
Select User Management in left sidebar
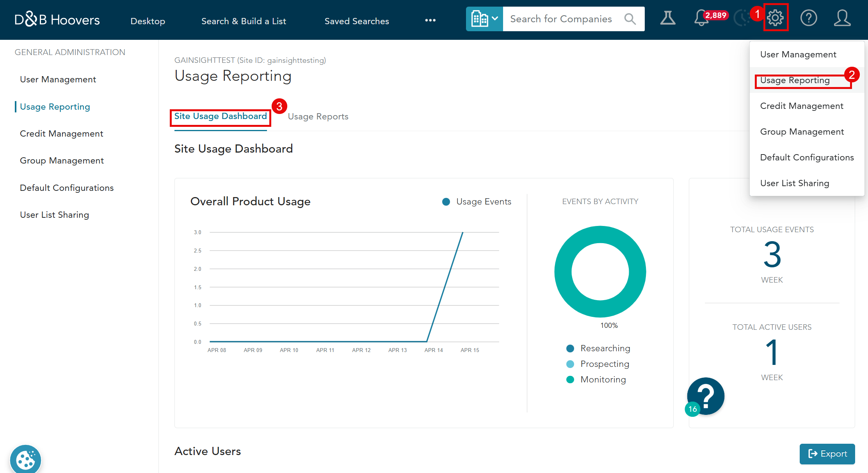58,79
